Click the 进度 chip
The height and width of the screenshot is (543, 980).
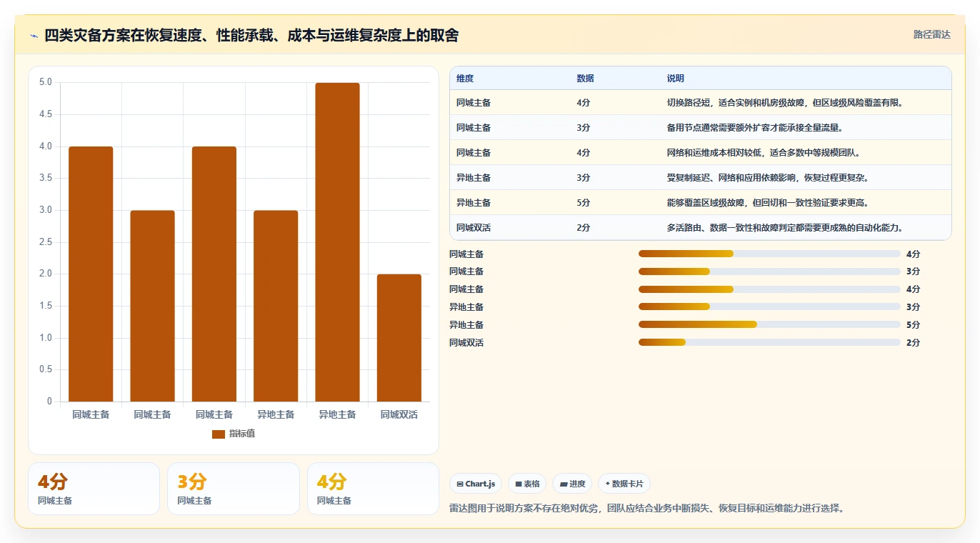572,484
